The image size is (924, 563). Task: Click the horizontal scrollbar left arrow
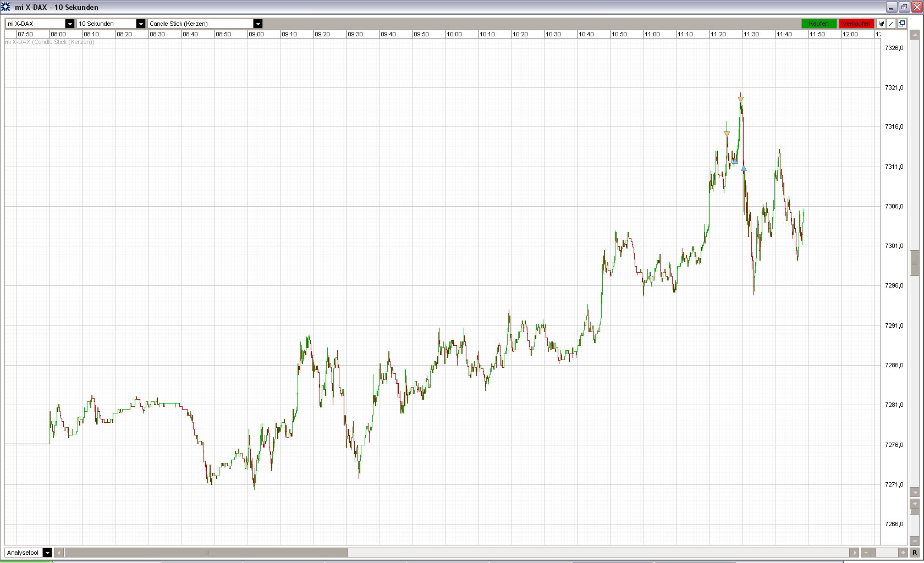[59, 553]
